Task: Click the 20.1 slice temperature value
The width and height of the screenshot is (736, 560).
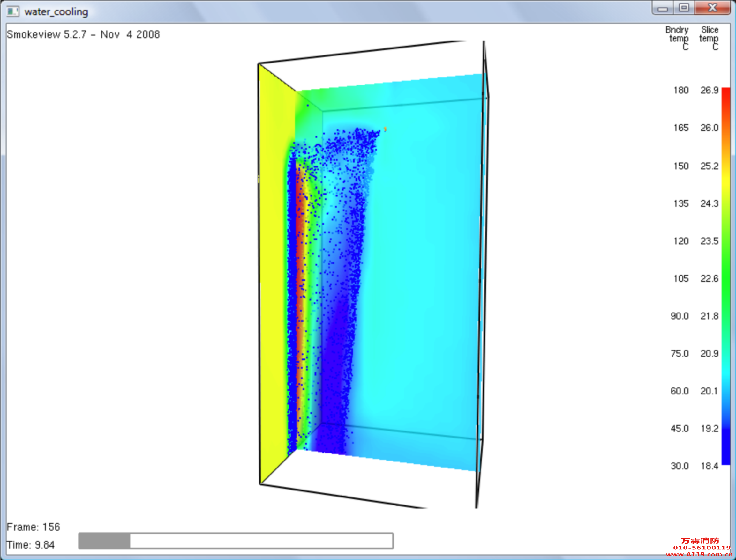Action: click(709, 391)
